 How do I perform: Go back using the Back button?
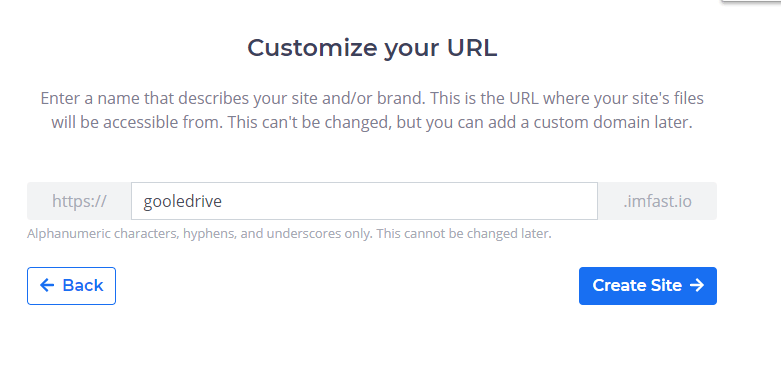pos(71,286)
